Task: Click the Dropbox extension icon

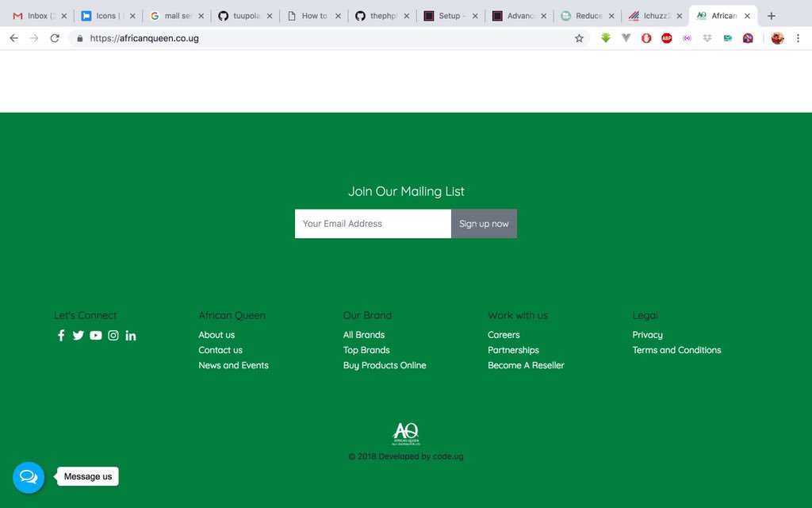Action: tap(707, 38)
